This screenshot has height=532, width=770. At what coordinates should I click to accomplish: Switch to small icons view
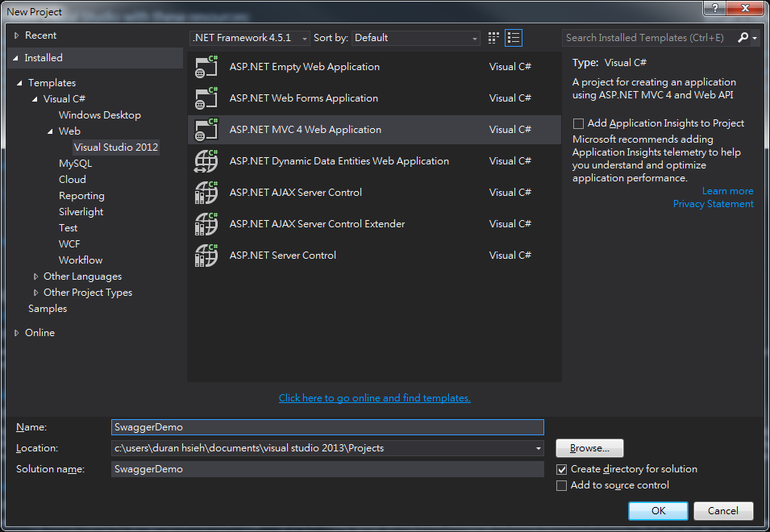[x=493, y=38]
